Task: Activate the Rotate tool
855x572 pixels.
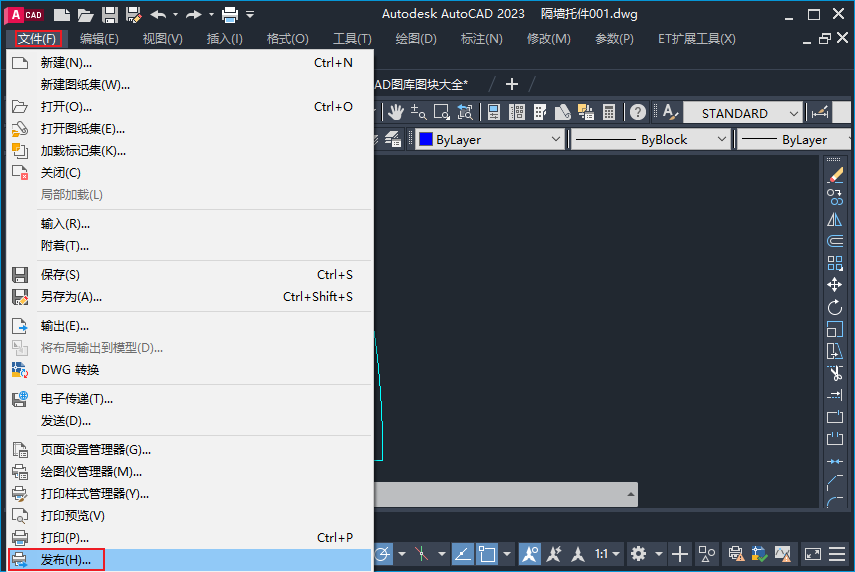Action: pyautogui.click(x=835, y=307)
